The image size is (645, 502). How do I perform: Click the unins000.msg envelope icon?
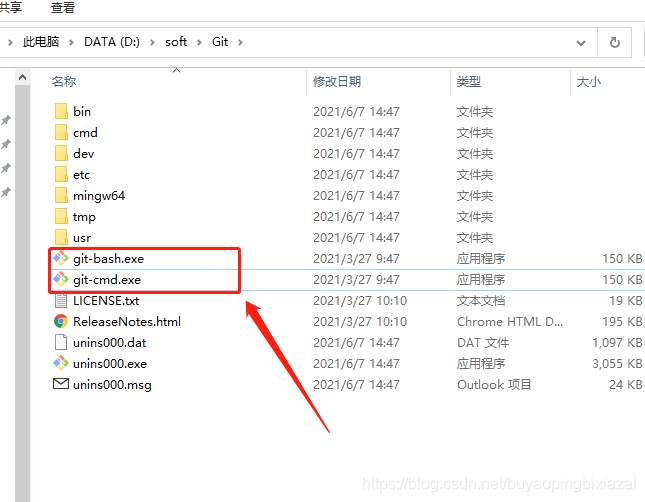[61, 384]
